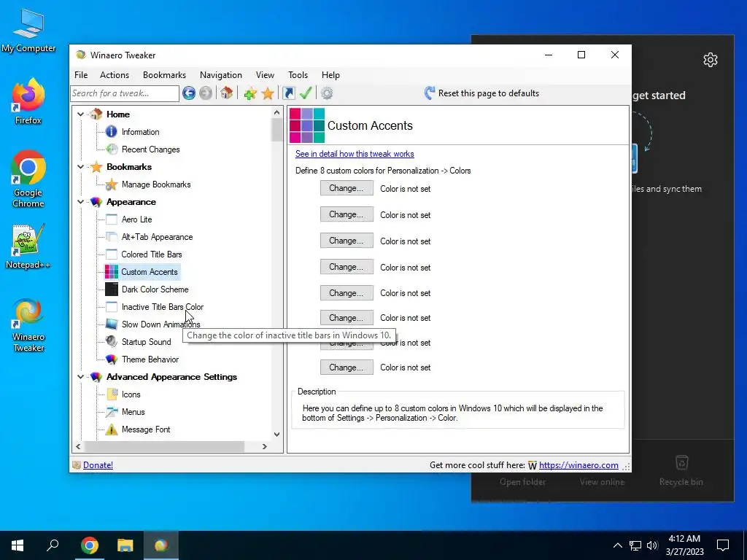The image size is (747, 560).
Task: Click the second Change... color button
Action: click(x=347, y=215)
